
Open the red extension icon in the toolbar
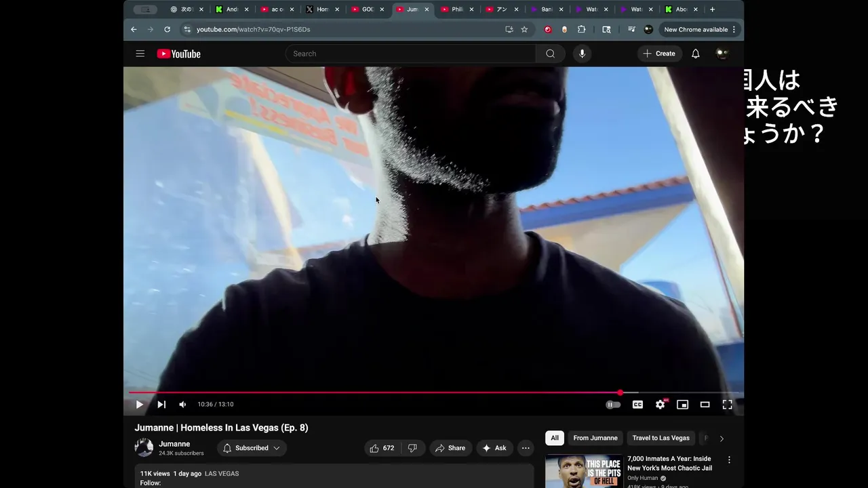(x=548, y=29)
